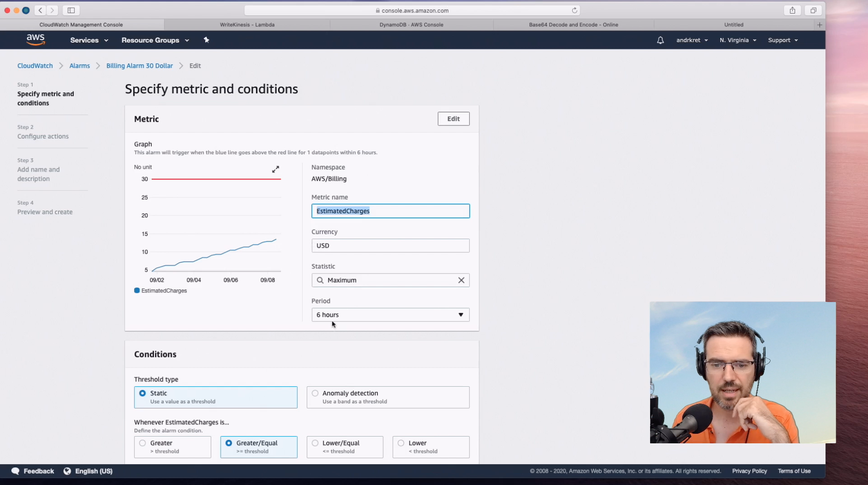The image size is (868, 485).
Task: Click the Safari share icon
Action: [792, 10]
